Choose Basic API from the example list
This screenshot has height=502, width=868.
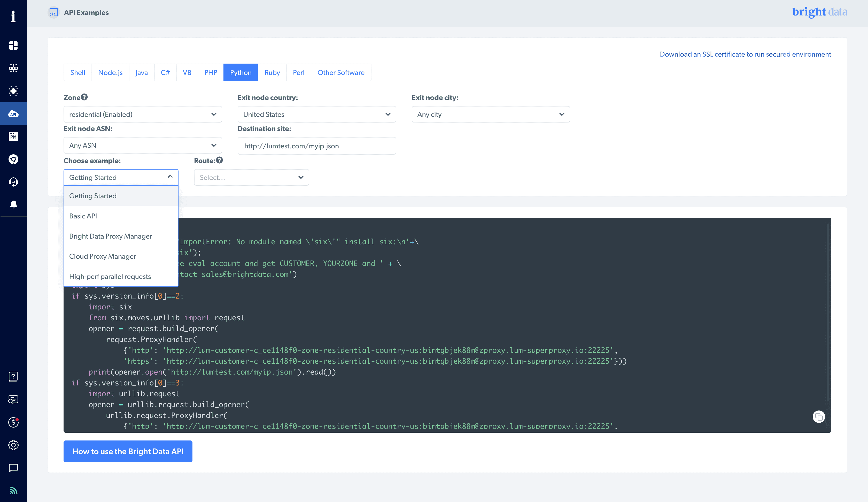coord(121,216)
